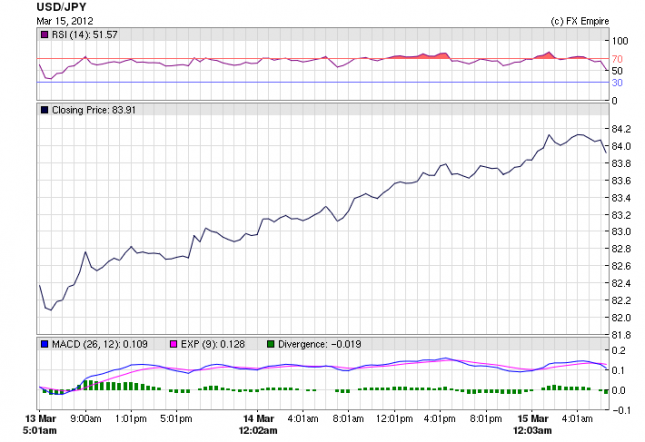Click the dark Closing Price legend swatch
Viewport: 645px width, 442px height.
pos(44,110)
